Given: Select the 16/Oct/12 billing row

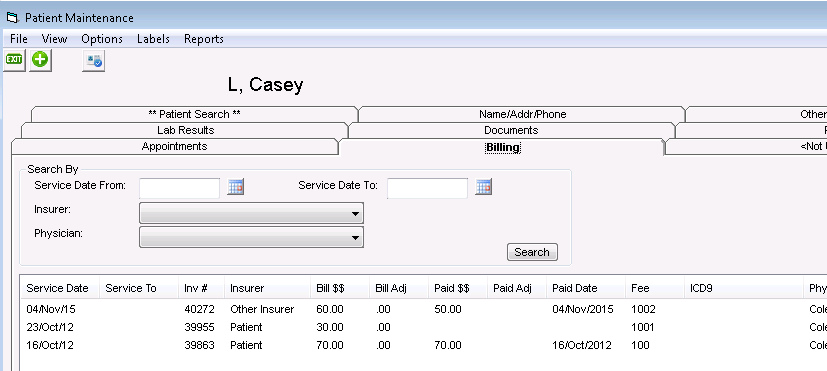Looking at the screenshot, I should (424, 345).
